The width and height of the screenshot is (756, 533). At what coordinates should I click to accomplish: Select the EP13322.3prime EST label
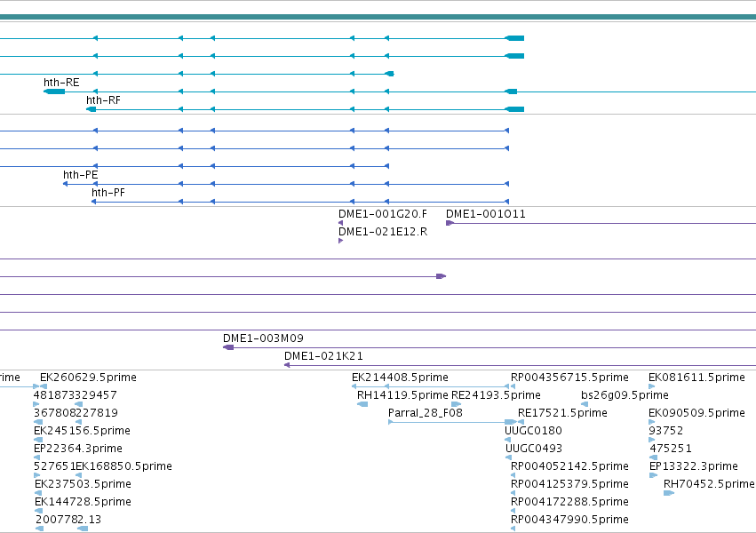pos(694,466)
